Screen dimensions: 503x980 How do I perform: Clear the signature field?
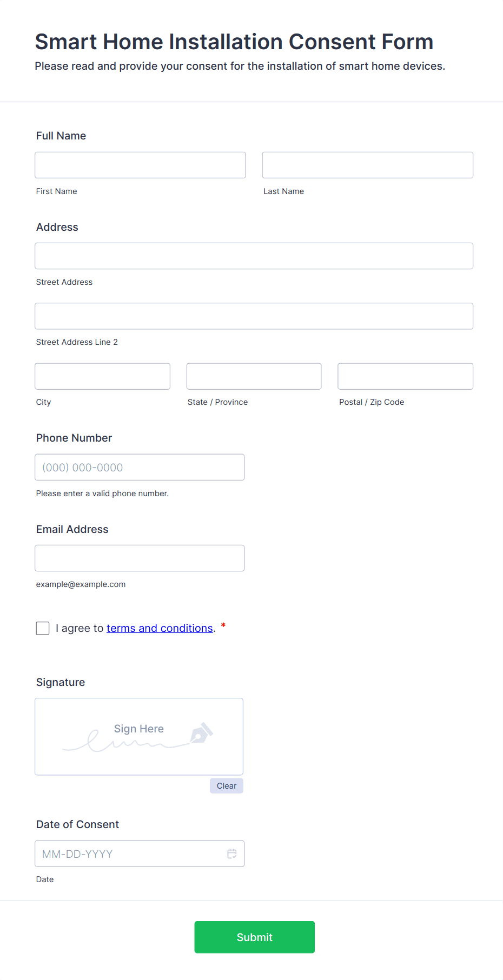click(226, 786)
